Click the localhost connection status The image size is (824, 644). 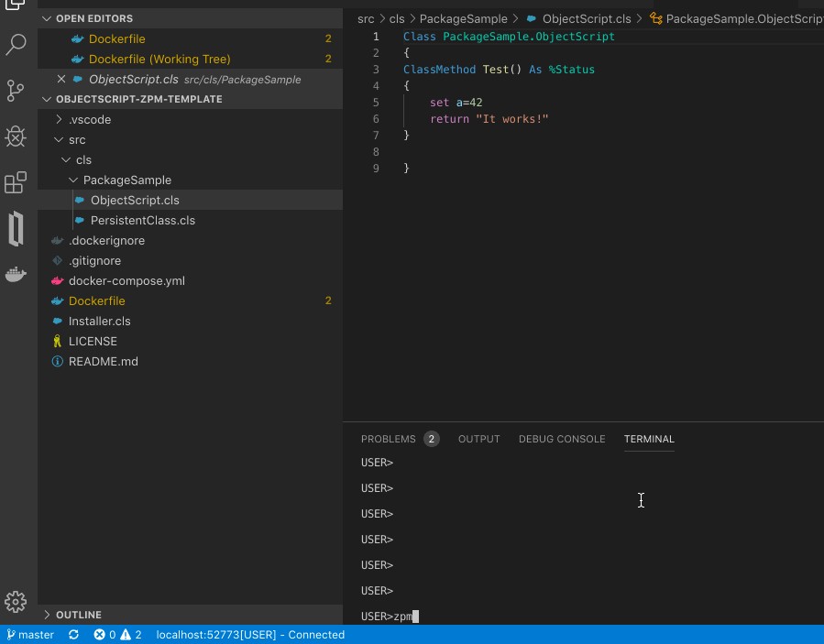click(249, 635)
